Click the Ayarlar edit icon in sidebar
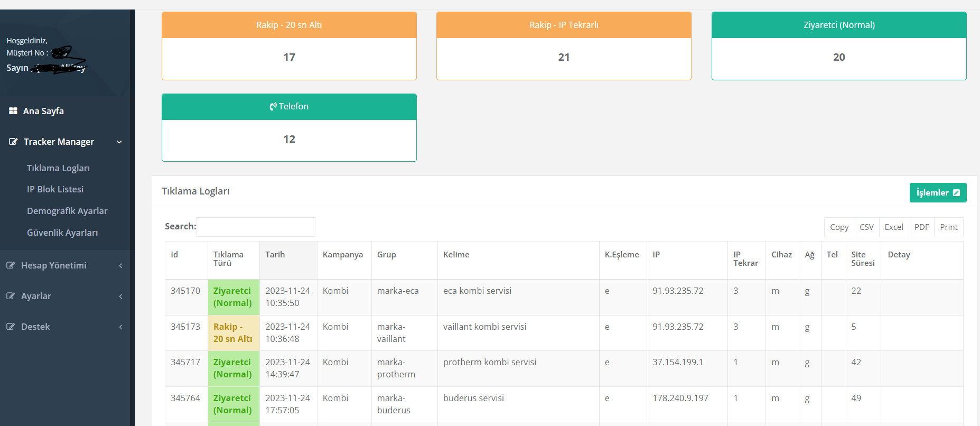980x426 pixels. (x=11, y=296)
